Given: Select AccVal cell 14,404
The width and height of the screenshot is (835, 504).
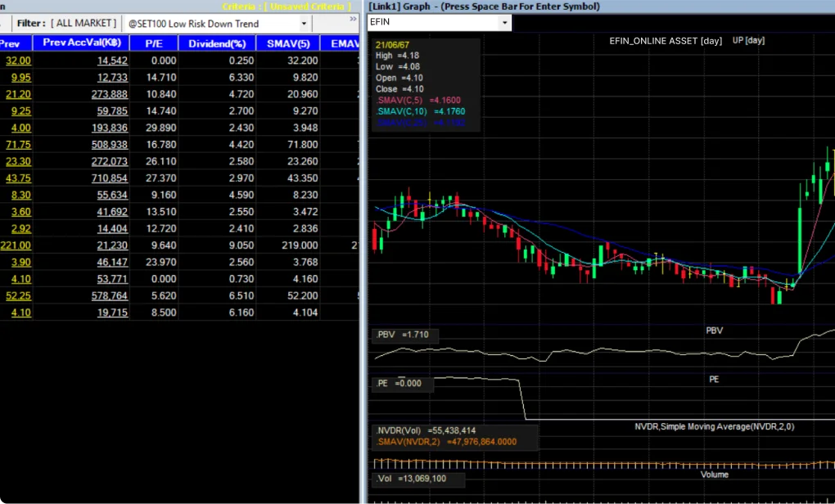Looking at the screenshot, I should pyautogui.click(x=112, y=229).
